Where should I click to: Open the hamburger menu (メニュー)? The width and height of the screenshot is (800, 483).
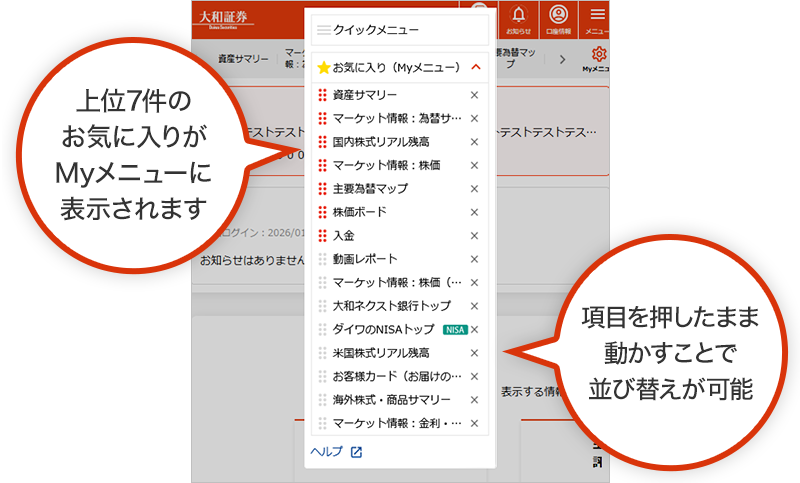coord(596,19)
